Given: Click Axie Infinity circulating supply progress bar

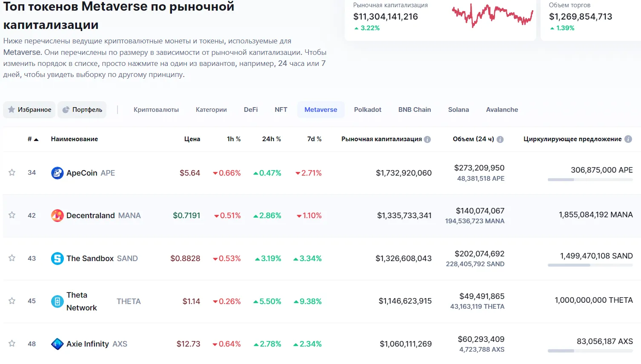Looking at the screenshot, I should click(590, 351).
